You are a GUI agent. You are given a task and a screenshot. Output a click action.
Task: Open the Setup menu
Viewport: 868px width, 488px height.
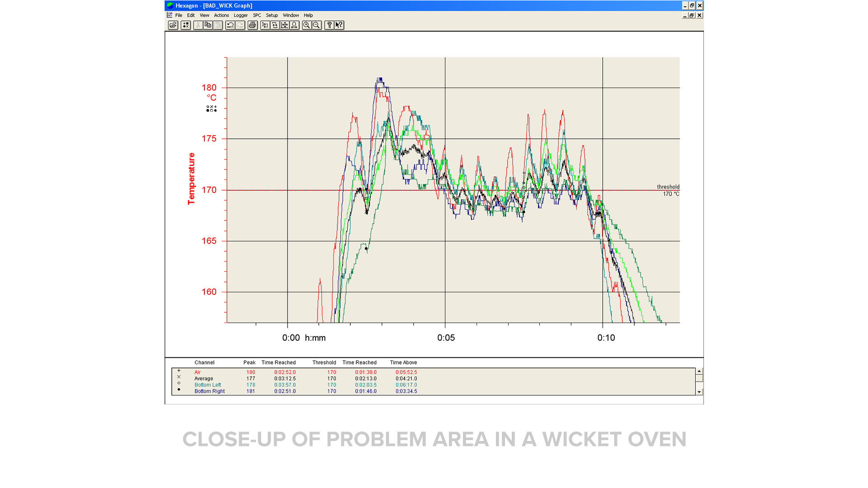tap(272, 15)
